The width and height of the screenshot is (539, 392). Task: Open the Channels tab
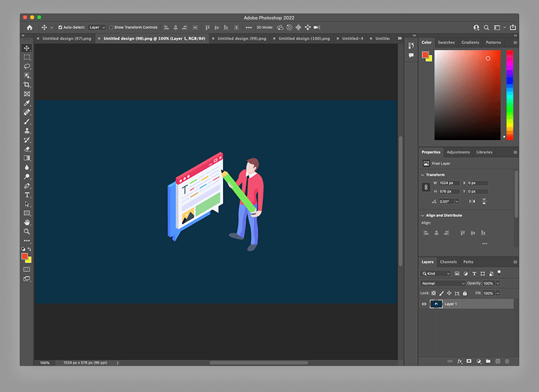coord(448,262)
